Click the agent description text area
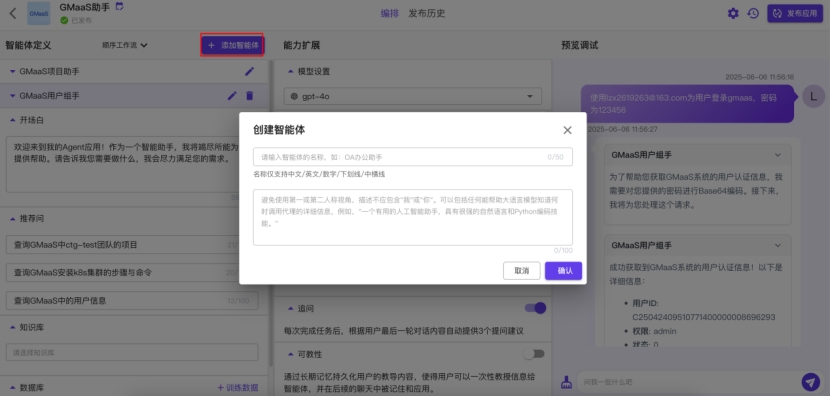This screenshot has height=396, width=830. pyautogui.click(x=413, y=217)
